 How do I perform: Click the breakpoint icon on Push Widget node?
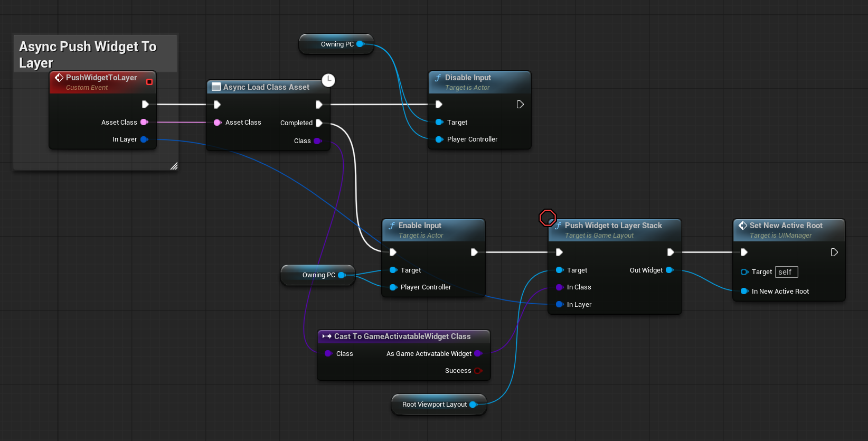pyautogui.click(x=548, y=218)
